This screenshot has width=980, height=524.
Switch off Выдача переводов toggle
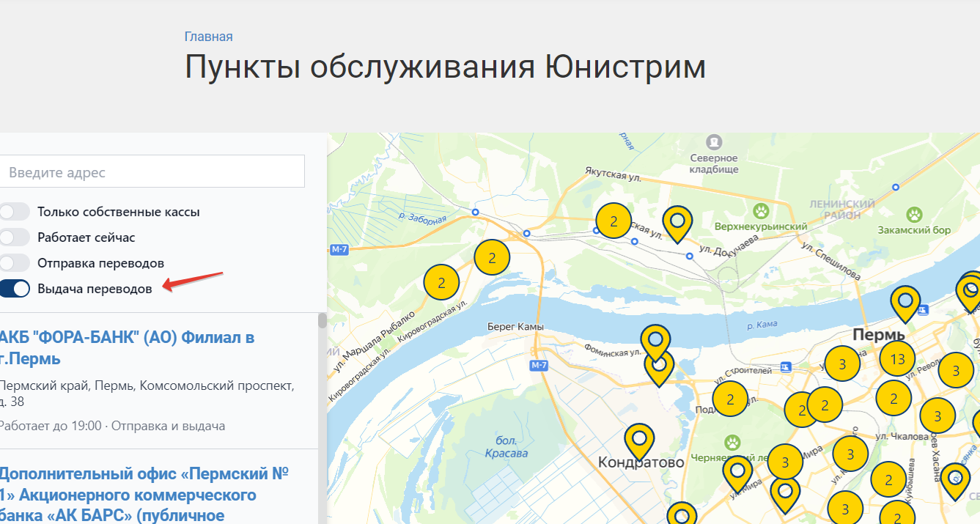point(14,289)
